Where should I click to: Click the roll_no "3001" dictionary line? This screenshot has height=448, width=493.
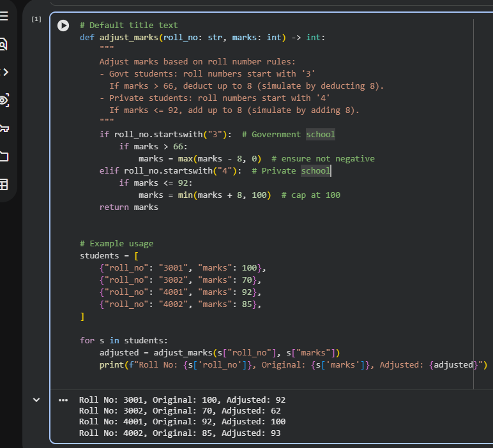coord(183,268)
